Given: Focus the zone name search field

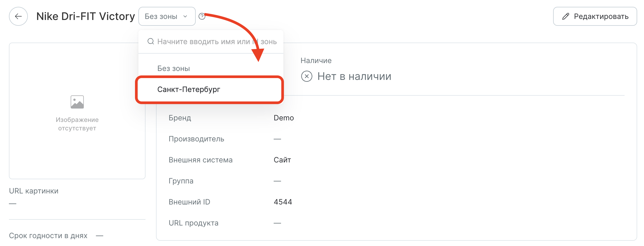Looking at the screenshot, I should [211, 42].
